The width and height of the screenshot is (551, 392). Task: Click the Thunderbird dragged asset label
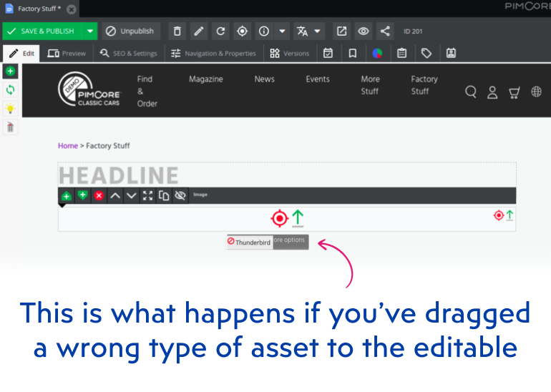tap(250, 242)
